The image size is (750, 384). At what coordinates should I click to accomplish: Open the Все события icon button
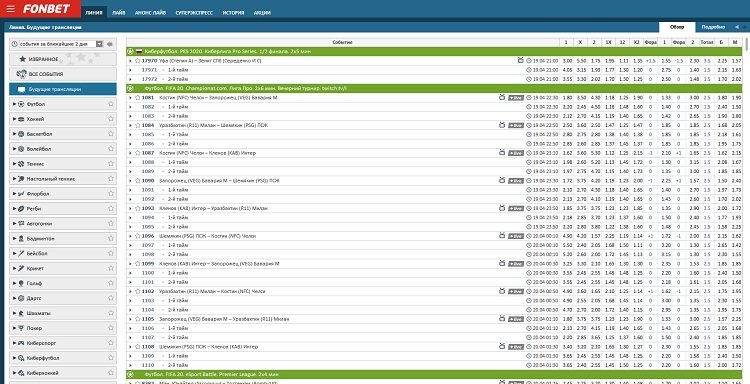click(x=21, y=74)
